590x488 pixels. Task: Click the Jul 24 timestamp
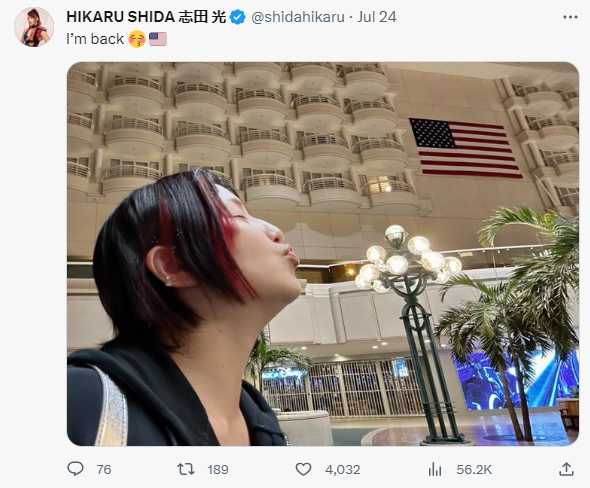[x=377, y=17]
